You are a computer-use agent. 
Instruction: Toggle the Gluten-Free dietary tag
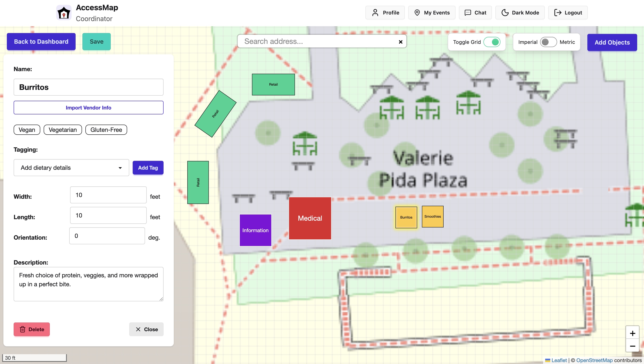click(106, 130)
